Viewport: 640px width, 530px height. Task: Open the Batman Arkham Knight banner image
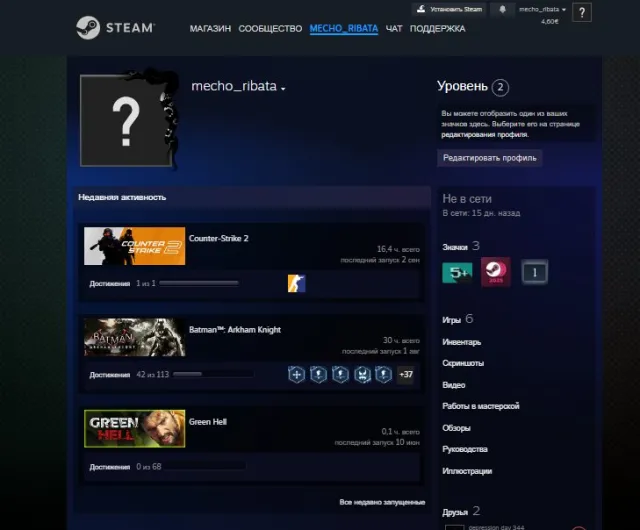[134, 337]
